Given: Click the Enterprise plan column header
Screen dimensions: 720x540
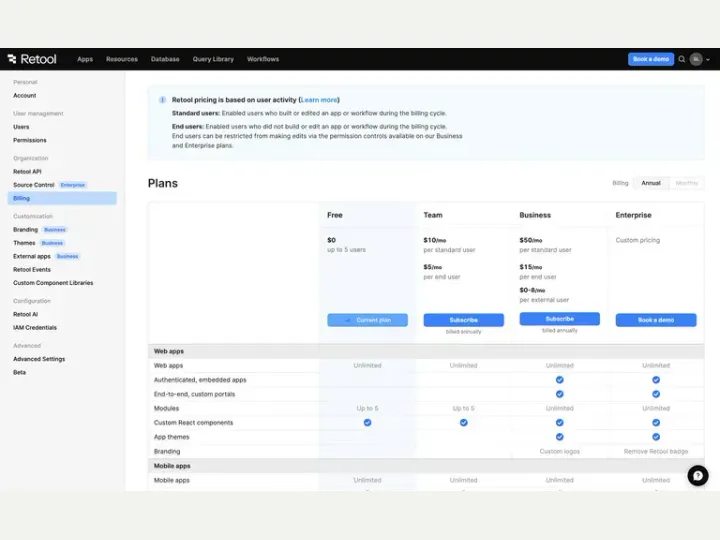Looking at the screenshot, I should coord(633,215).
